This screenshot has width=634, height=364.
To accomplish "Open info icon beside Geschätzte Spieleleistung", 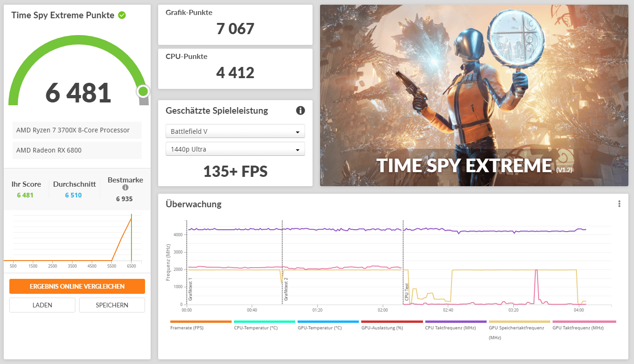I will tap(300, 110).
